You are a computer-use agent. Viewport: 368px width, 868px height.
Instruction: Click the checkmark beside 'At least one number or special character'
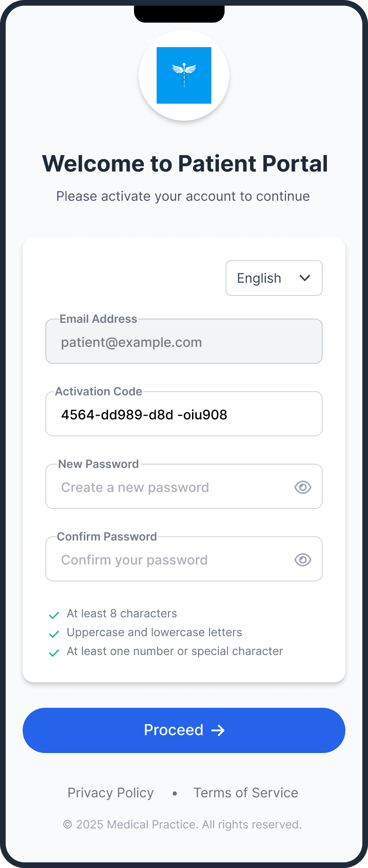53,652
